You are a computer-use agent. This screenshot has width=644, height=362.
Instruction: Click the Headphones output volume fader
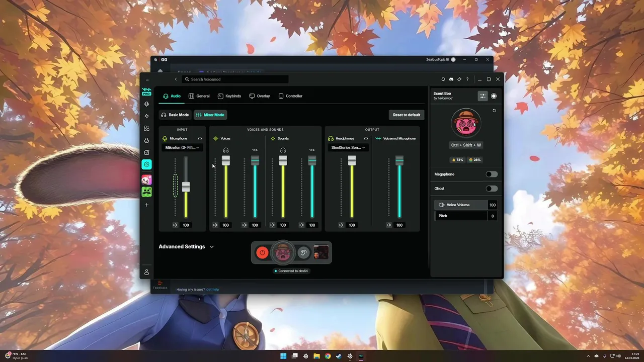pyautogui.click(x=352, y=160)
